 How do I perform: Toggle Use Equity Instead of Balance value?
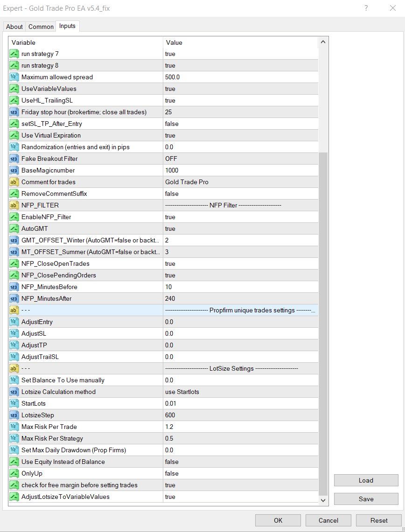coord(240,462)
